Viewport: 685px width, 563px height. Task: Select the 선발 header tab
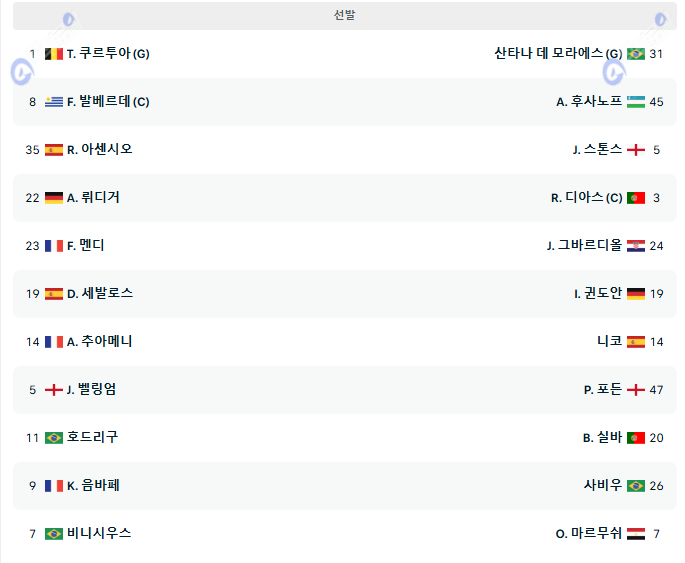click(x=344, y=16)
